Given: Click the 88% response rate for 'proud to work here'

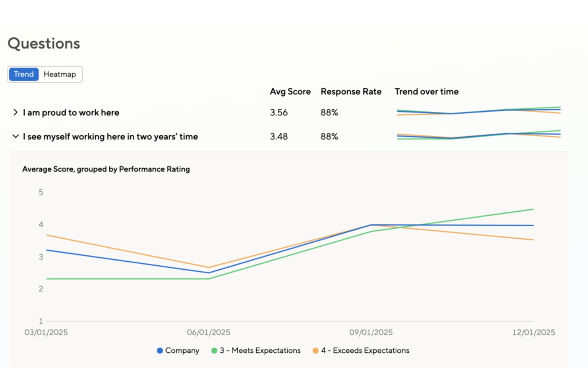Looking at the screenshot, I should point(329,113).
